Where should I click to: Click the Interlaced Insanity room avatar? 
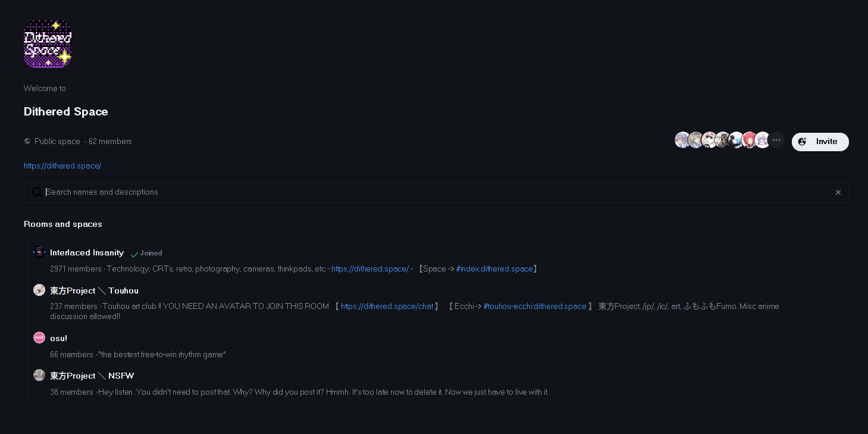[39, 252]
